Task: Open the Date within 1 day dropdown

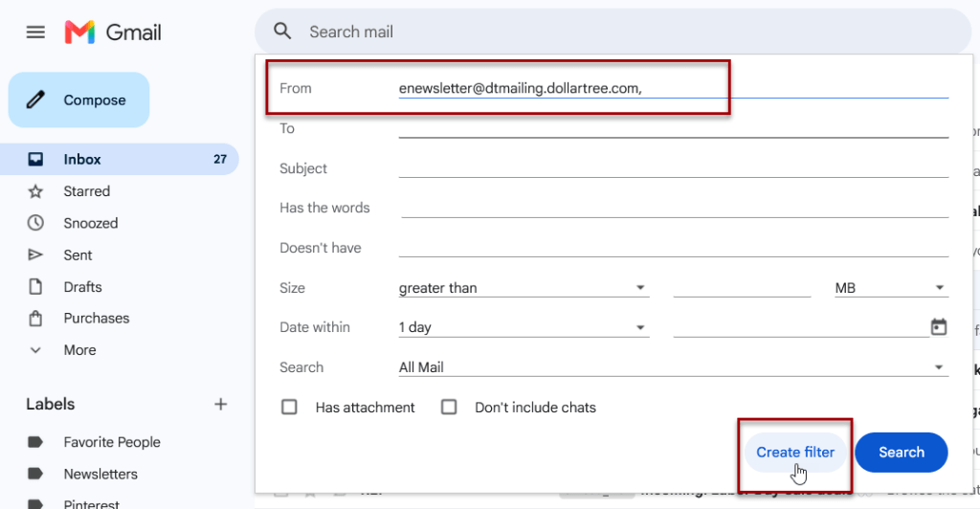Action: (523, 327)
